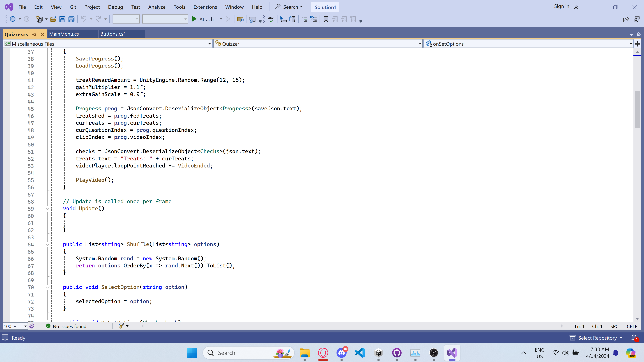The image size is (644, 362).
Task: Open the Extensions menu
Action: tap(205, 7)
